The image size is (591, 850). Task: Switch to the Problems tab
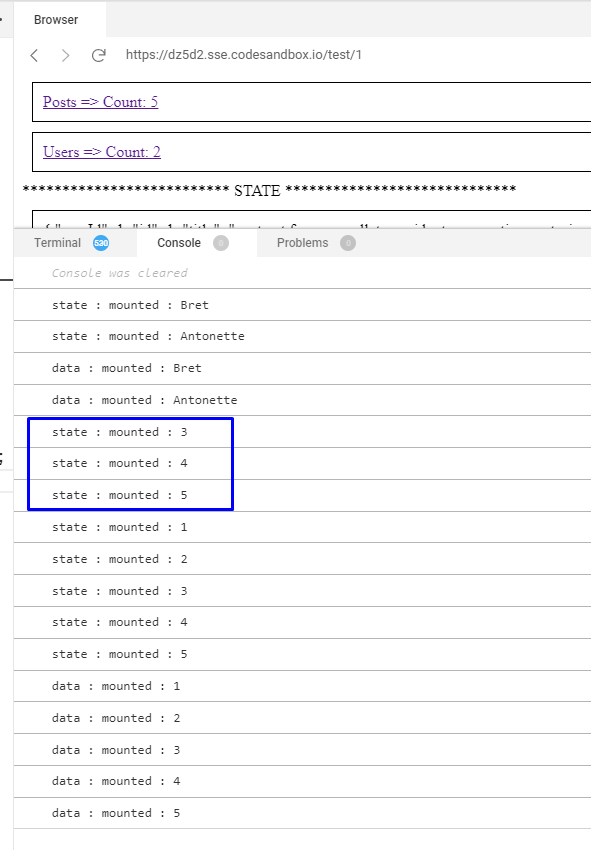(303, 243)
